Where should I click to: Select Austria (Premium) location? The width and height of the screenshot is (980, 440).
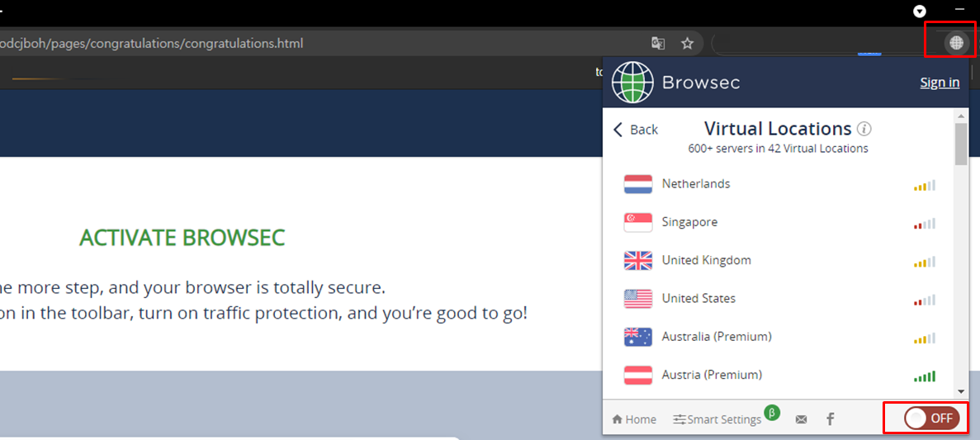pos(779,375)
